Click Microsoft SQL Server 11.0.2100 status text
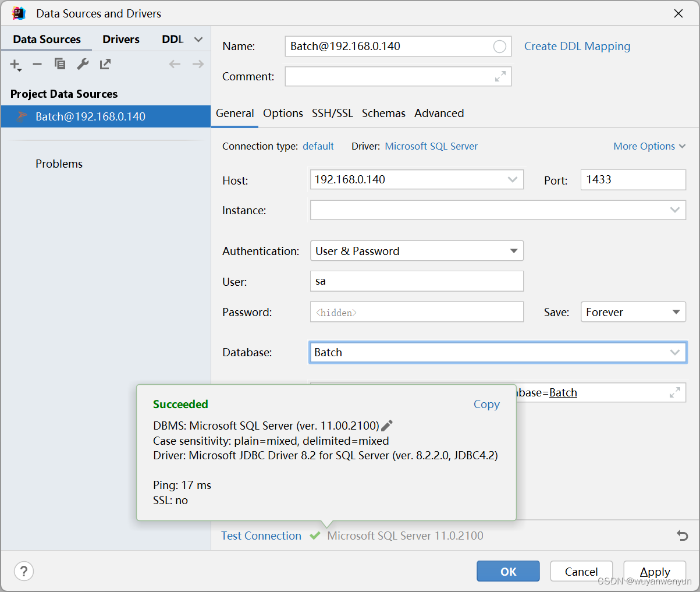The height and width of the screenshot is (592, 700). [x=405, y=536]
